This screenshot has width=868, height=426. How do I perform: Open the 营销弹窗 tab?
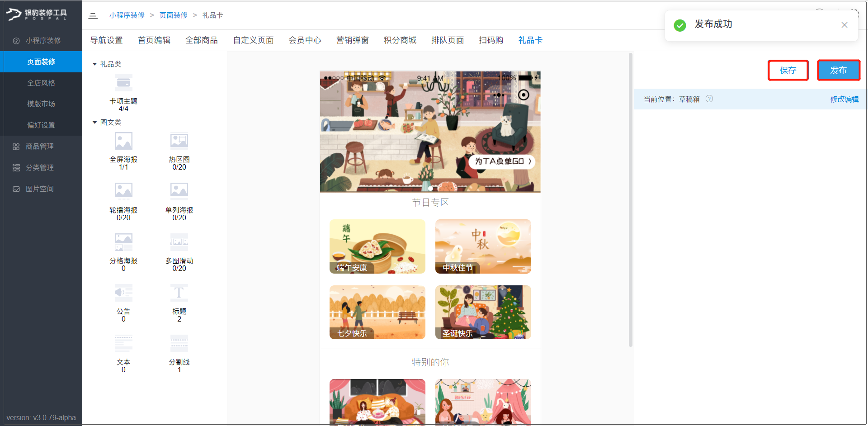coord(353,40)
